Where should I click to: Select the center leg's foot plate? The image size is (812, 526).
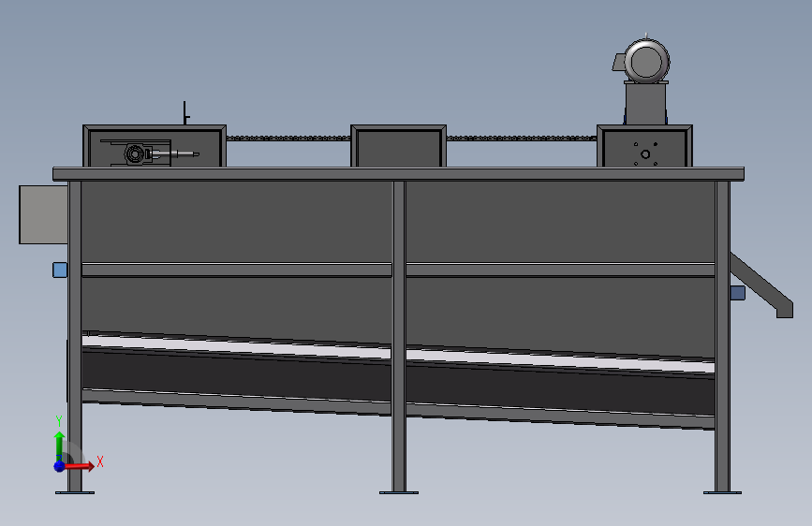[x=399, y=493]
